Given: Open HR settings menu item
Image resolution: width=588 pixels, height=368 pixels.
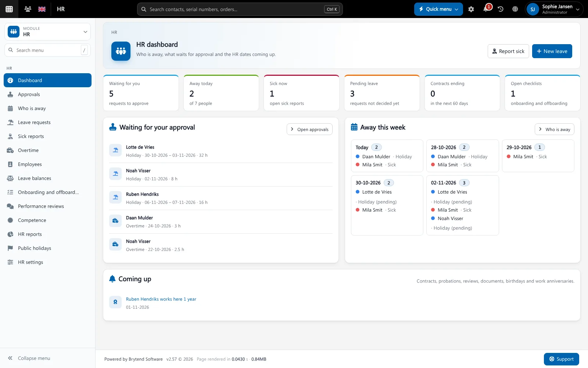Looking at the screenshot, I should (47, 262).
